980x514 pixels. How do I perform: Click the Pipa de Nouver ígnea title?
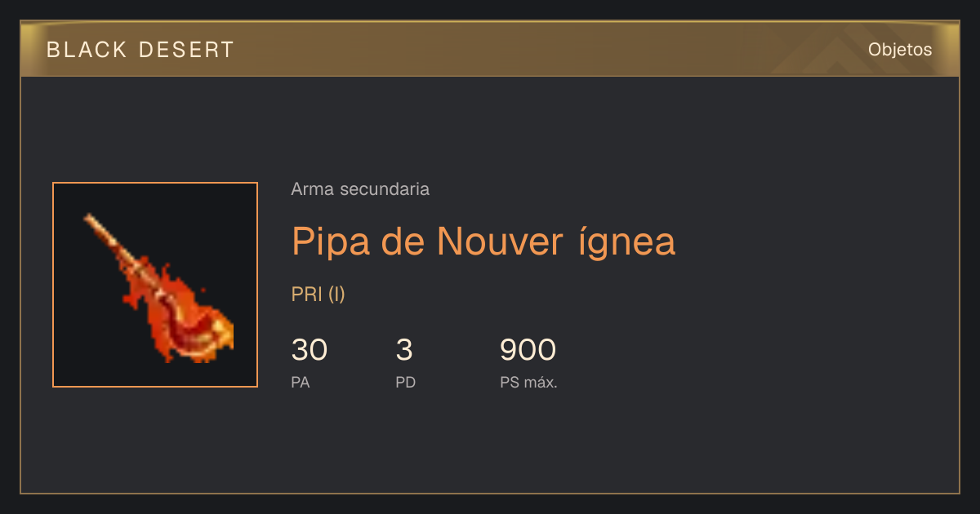click(483, 241)
